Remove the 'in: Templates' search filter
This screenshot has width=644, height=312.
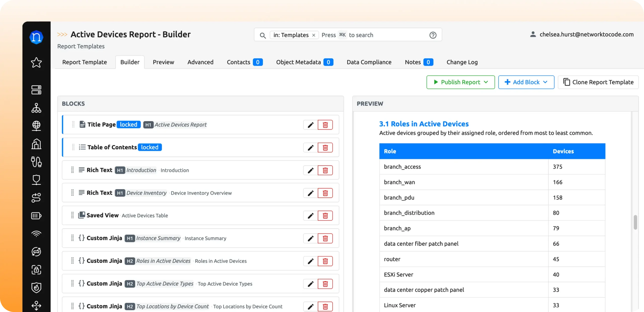(x=314, y=35)
